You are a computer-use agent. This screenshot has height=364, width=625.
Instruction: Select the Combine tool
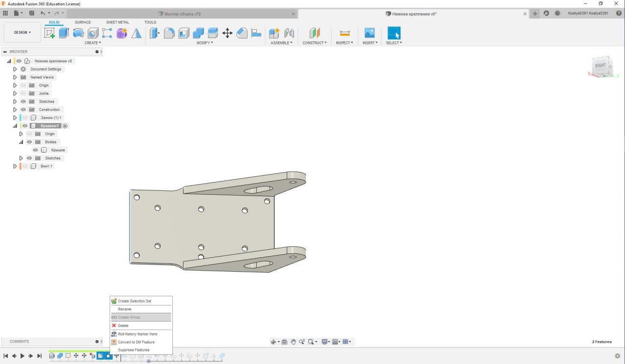pyautogui.click(x=198, y=33)
